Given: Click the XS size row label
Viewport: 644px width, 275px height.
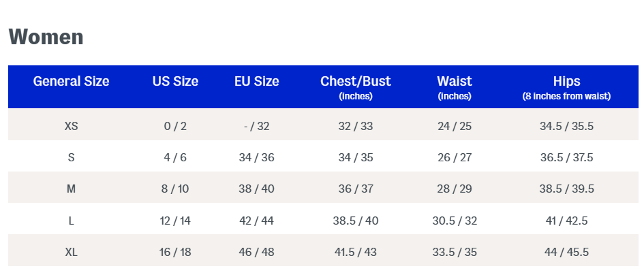Looking at the screenshot, I should (71, 126).
